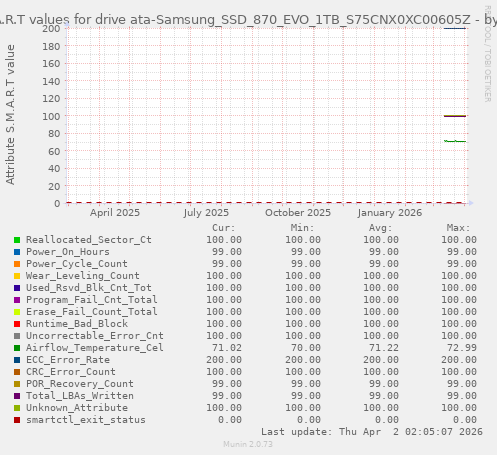This screenshot has width=497, height=455.
Task: Click the Max: column header
Action: tap(459, 228)
